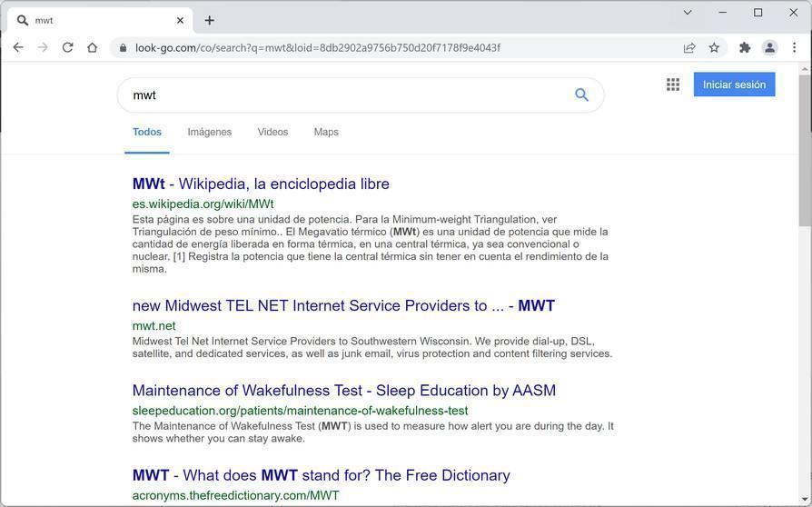812x507 pixels.
Task: Reload the current page
Action: point(67,47)
